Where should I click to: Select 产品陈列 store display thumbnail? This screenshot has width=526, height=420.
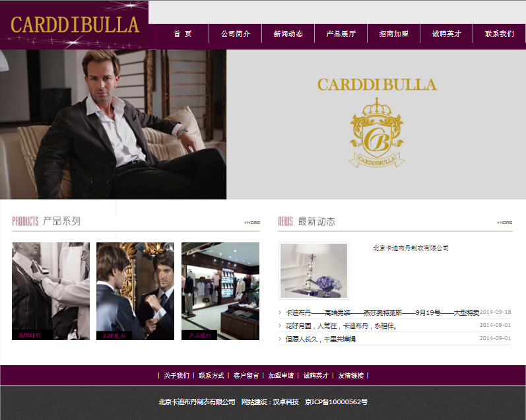point(220,291)
